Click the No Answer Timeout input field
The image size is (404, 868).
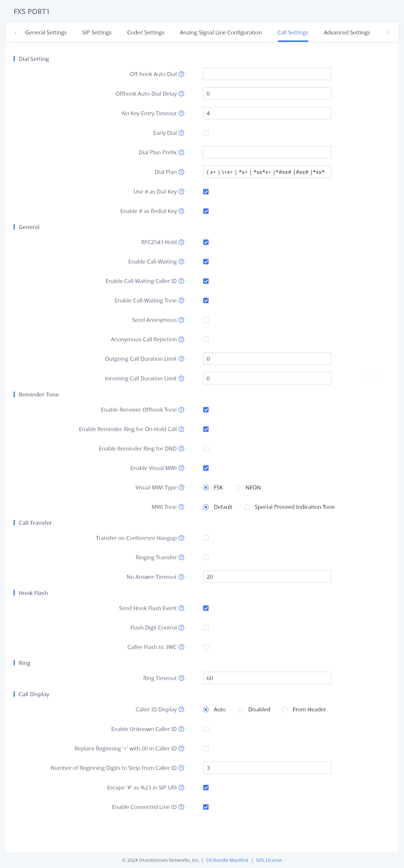click(267, 577)
